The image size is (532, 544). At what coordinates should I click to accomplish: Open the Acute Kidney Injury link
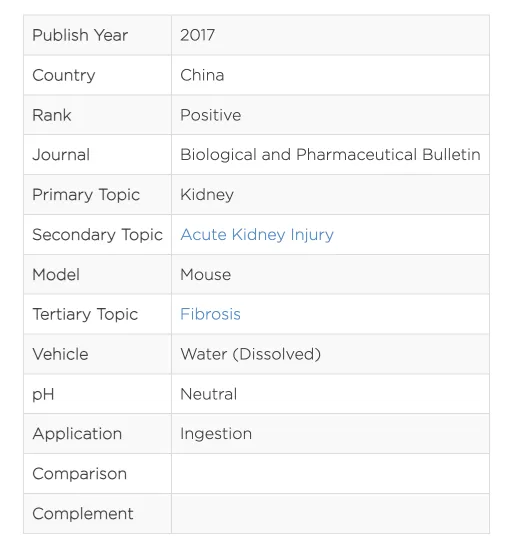coord(257,235)
